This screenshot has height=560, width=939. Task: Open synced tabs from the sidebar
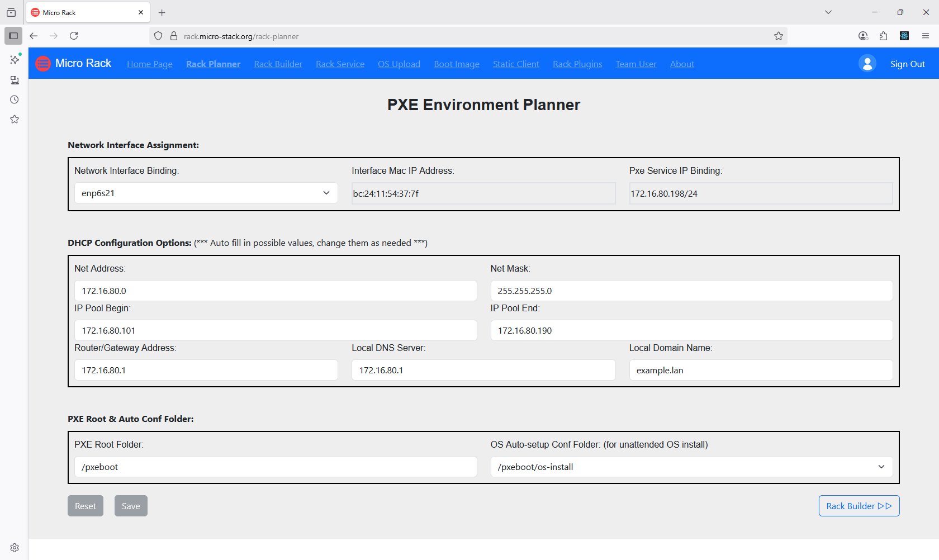coord(15,80)
